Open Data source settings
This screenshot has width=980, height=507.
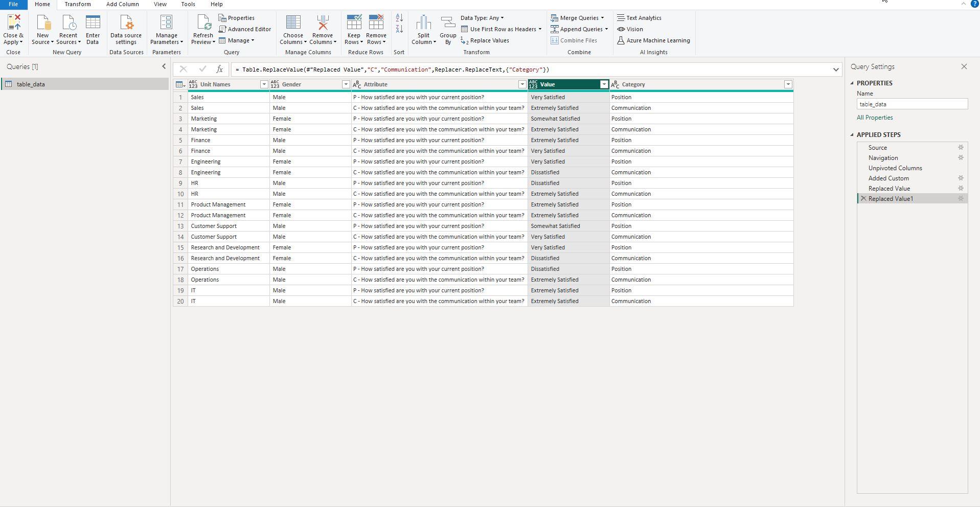(x=126, y=30)
